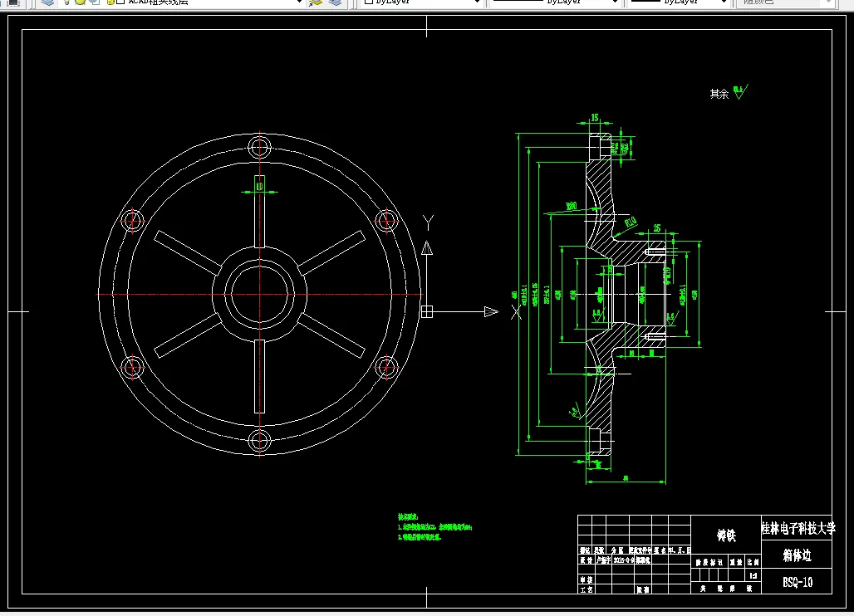Open the Layer Properties Manager icon

[x=48, y=2]
